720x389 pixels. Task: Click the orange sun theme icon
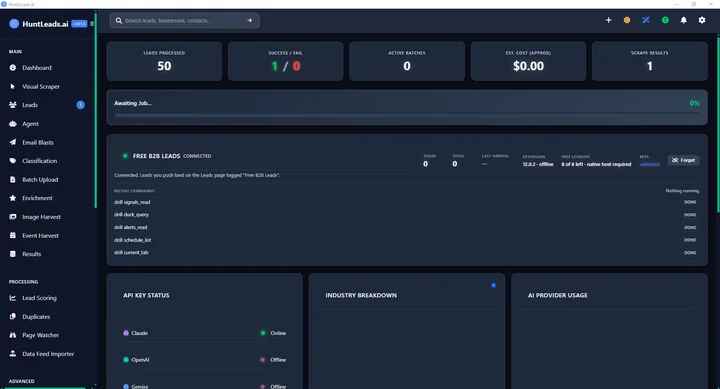627,20
